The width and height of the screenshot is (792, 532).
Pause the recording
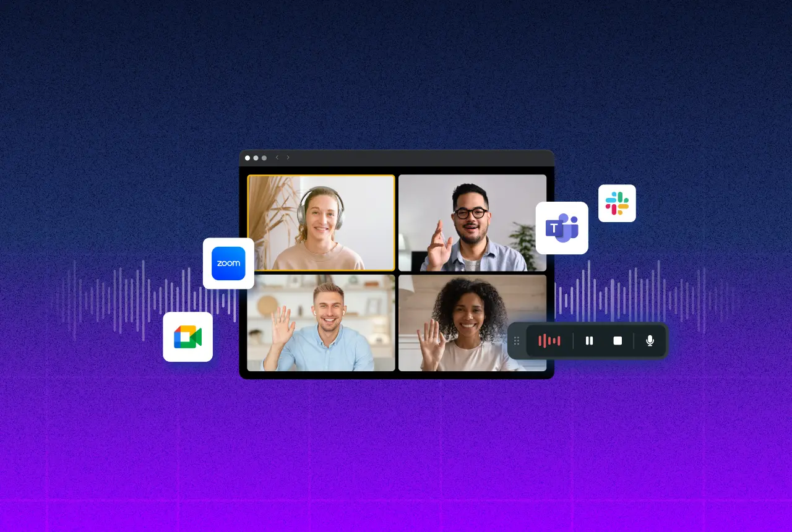point(589,340)
